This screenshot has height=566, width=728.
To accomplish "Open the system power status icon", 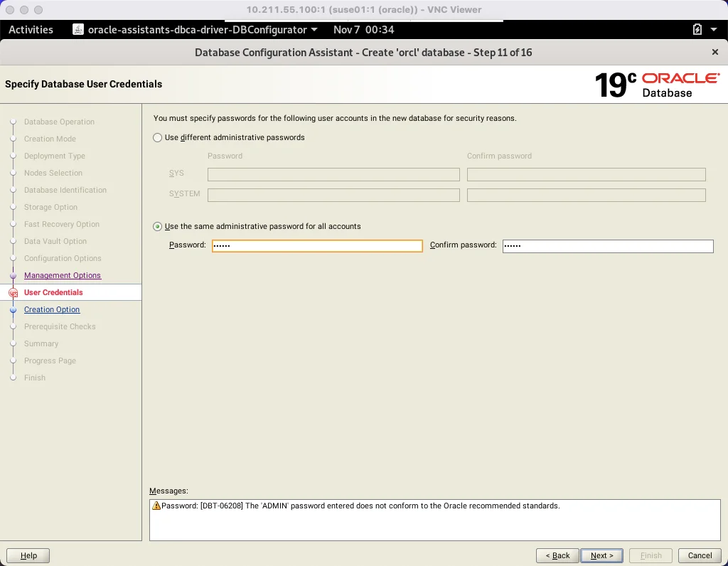I will tap(697, 30).
